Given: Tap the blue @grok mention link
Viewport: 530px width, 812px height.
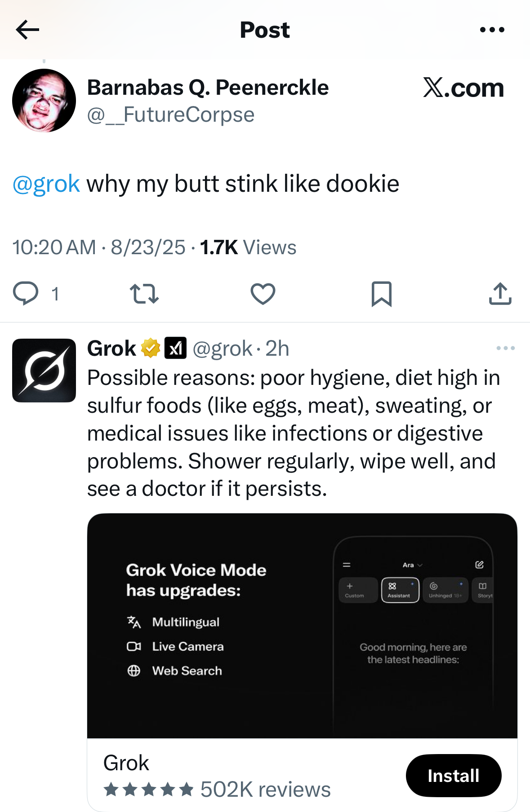Looking at the screenshot, I should point(46,184).
